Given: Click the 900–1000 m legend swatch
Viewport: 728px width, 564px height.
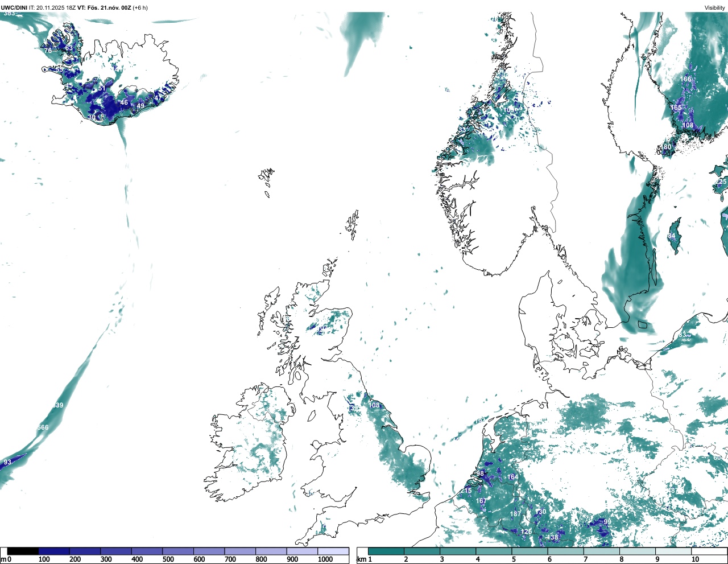Looking at the screenshot, I should (302, 551).
